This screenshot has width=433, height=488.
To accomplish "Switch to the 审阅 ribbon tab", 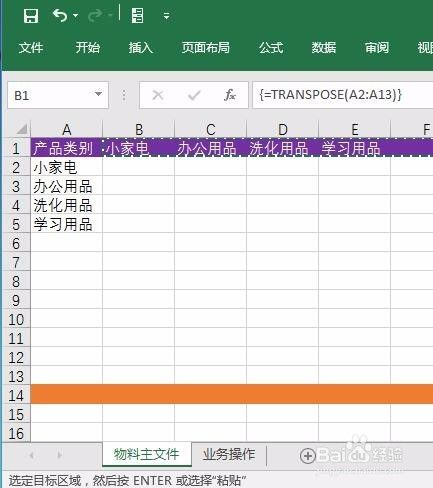I will [377, 47].
